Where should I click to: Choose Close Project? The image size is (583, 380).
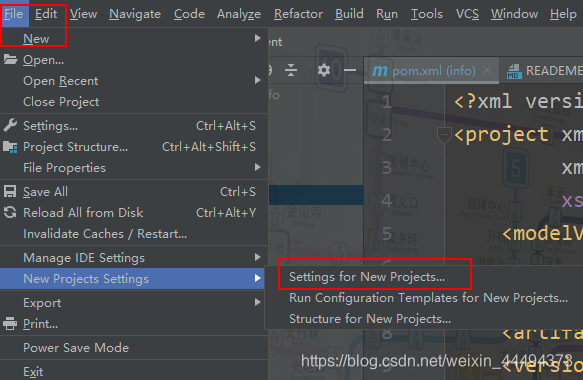(x=134, y=102)
